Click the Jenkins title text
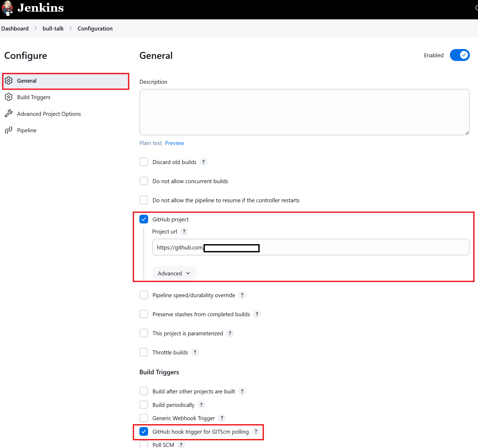This screenshot has width=478, height=448. 41,8
